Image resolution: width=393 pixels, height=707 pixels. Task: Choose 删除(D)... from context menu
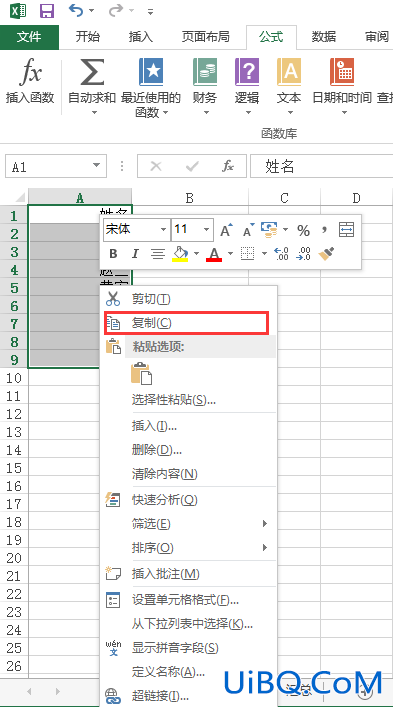click(x=188, y=450)
